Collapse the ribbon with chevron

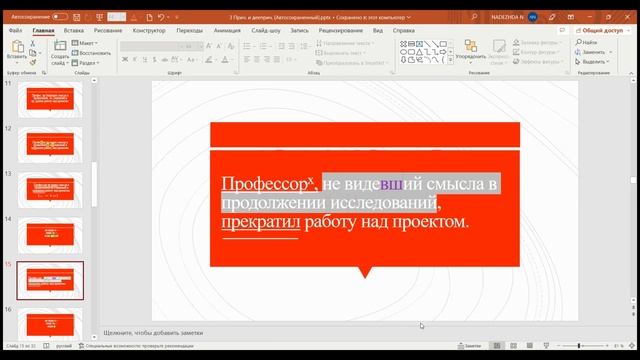click(x=631, y=73)
